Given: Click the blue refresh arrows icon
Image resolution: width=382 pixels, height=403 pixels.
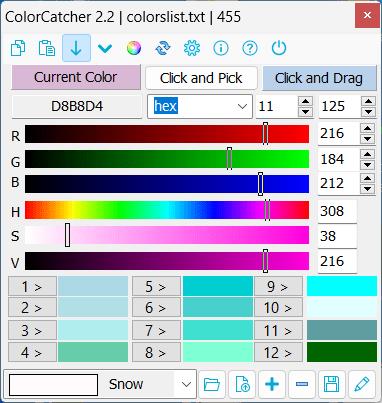Looking at the screenshot, I should point(163,48).
